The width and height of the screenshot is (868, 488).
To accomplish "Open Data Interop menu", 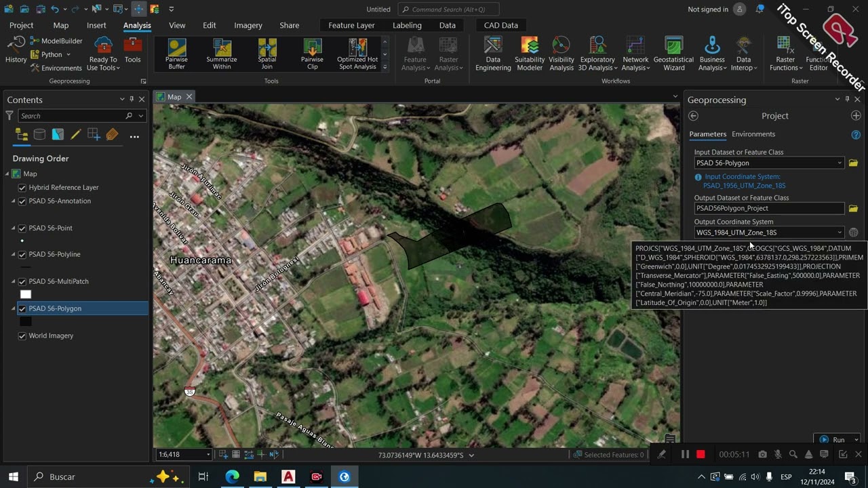I will [744, 54].
